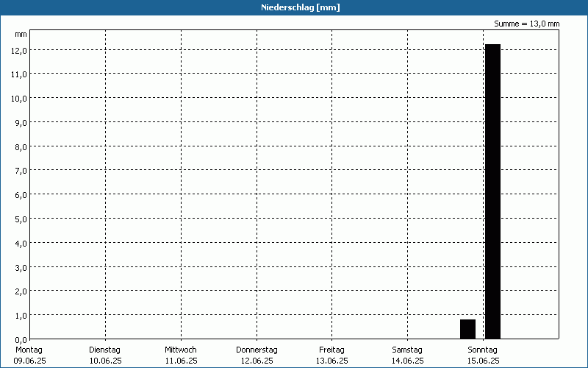This screenshot has width=588, height=368.
Task: Click the 'mm' unit label on the axis
Action: point(21,35)
